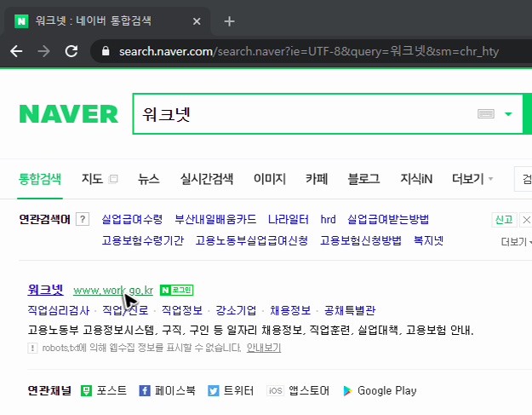The height and width of the screenshot is (415, 532).
Task: Open the 채용정보 sublink
Action: [x=290, y=310]
